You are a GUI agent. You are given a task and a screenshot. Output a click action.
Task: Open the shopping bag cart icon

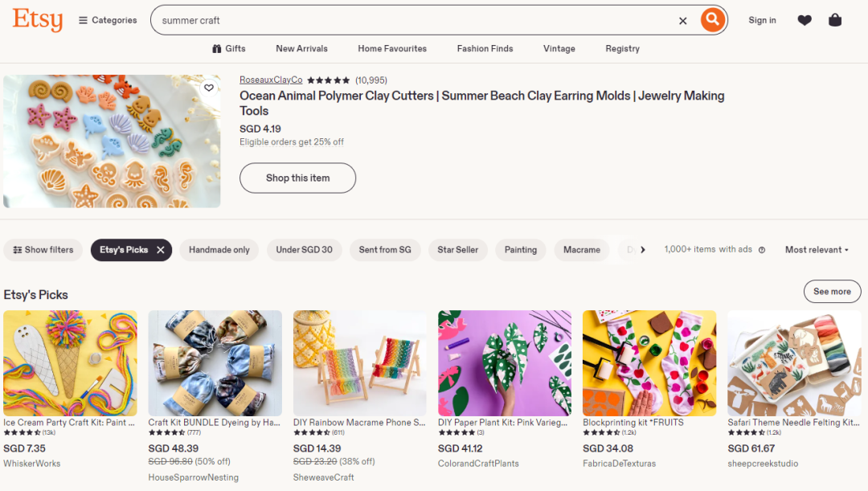[x=835, y=20]
